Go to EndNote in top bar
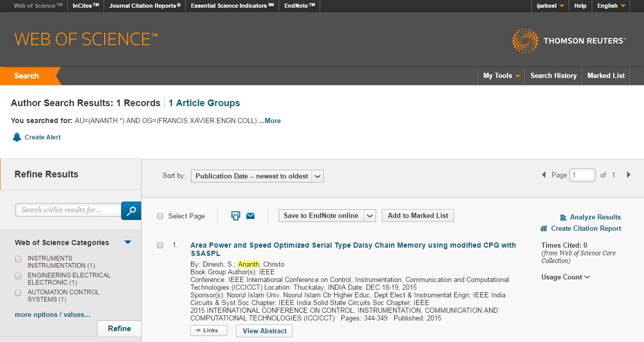This screenshot has height=342, width=644. [300, 6]
